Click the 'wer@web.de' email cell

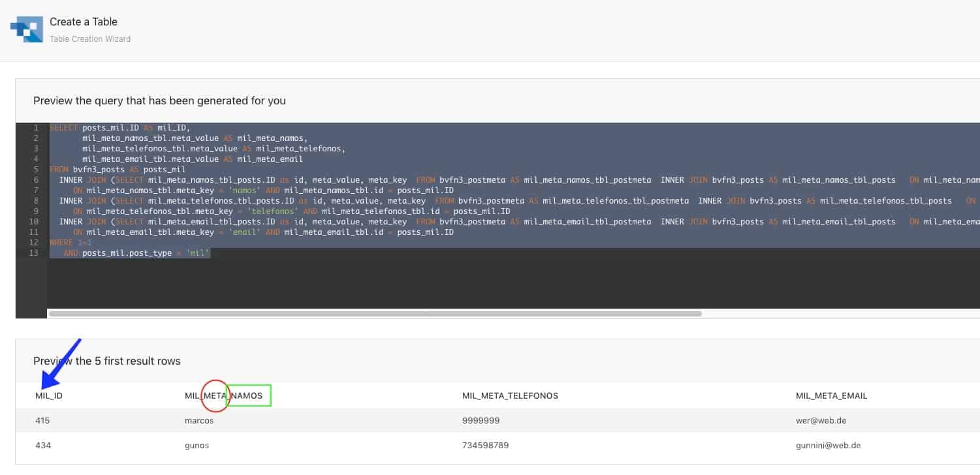[x=816, y=421]
